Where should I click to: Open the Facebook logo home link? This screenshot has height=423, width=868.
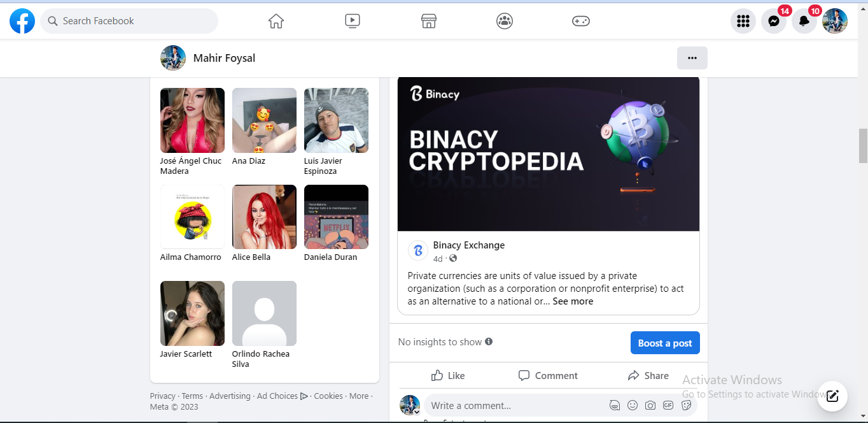[22, 21]
